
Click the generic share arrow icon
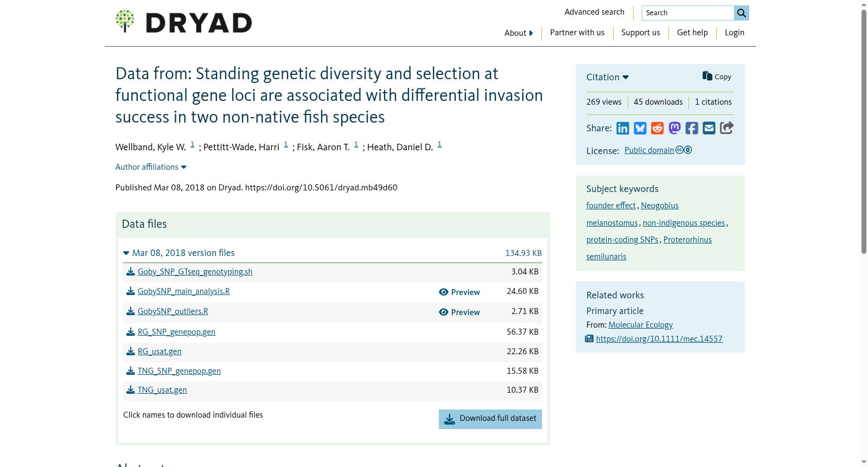click(727, 127)
